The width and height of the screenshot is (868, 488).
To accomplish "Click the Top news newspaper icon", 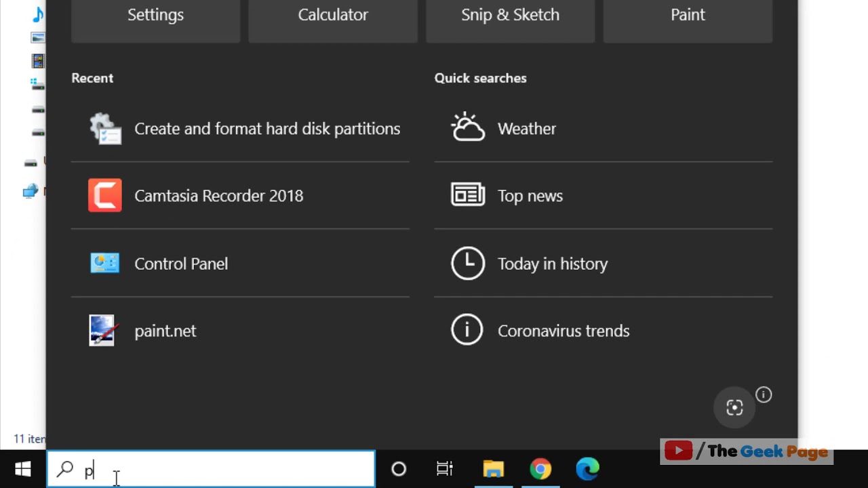I will [468, 195].
